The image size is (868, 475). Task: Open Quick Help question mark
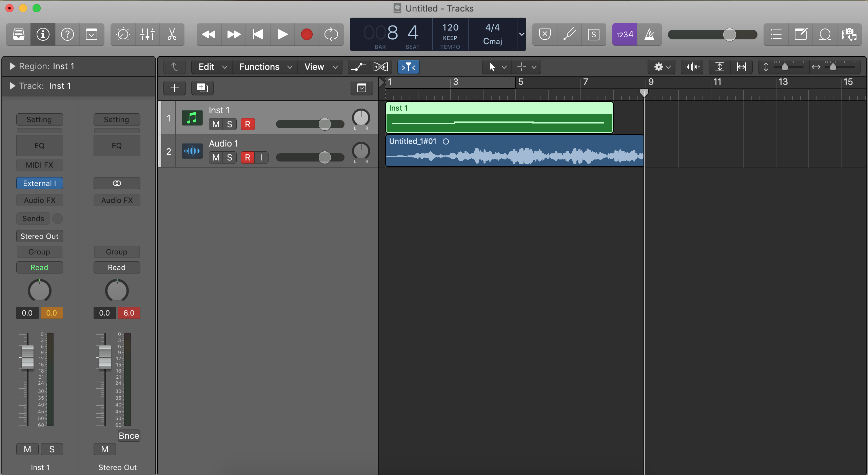coord(67,34)
